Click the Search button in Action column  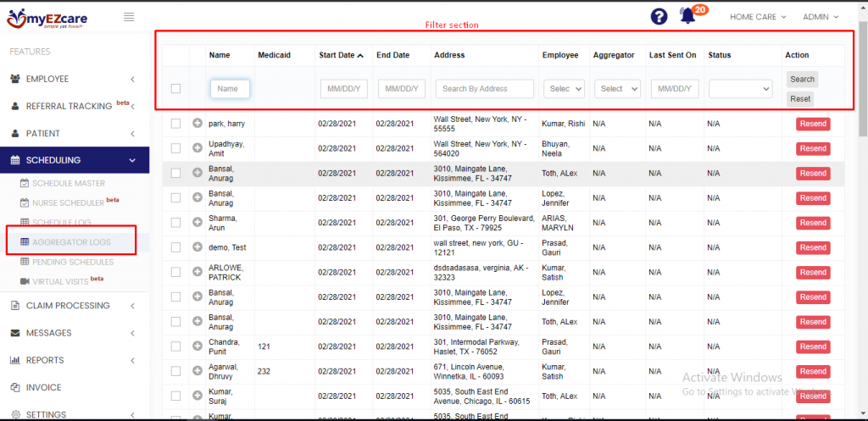point(802,79)
